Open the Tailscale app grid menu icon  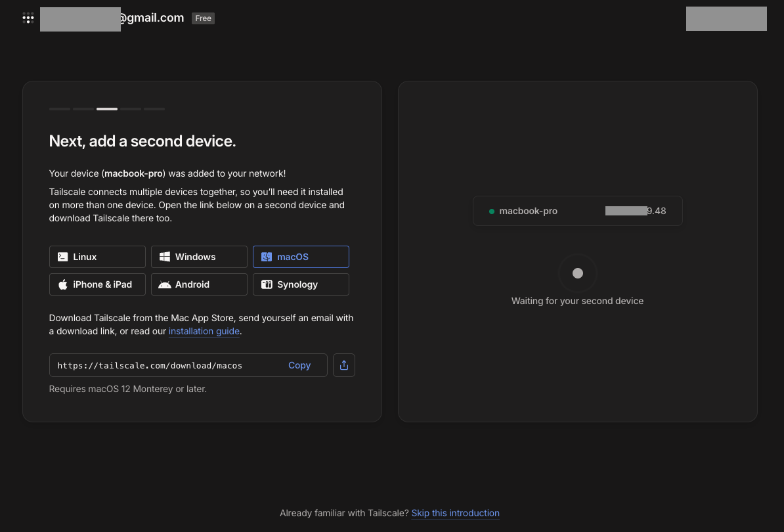[28, 18]
